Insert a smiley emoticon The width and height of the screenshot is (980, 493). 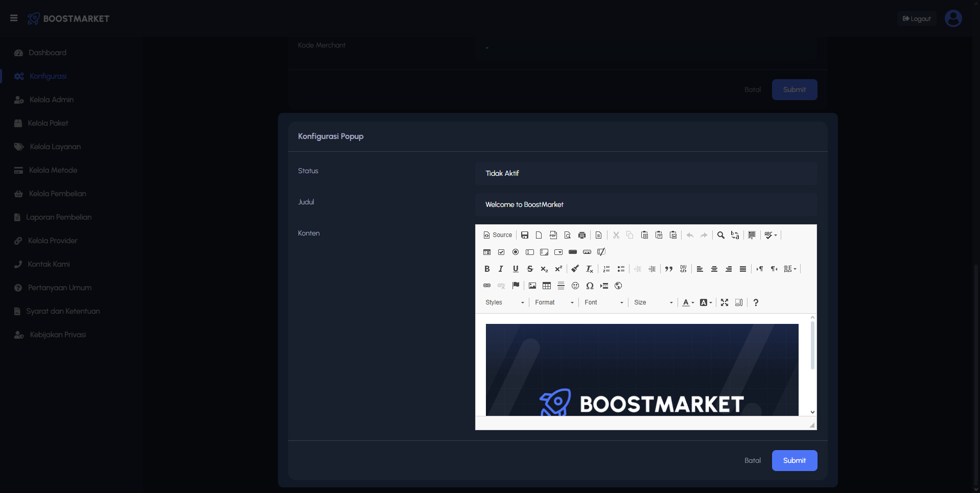tap(575, 286)
